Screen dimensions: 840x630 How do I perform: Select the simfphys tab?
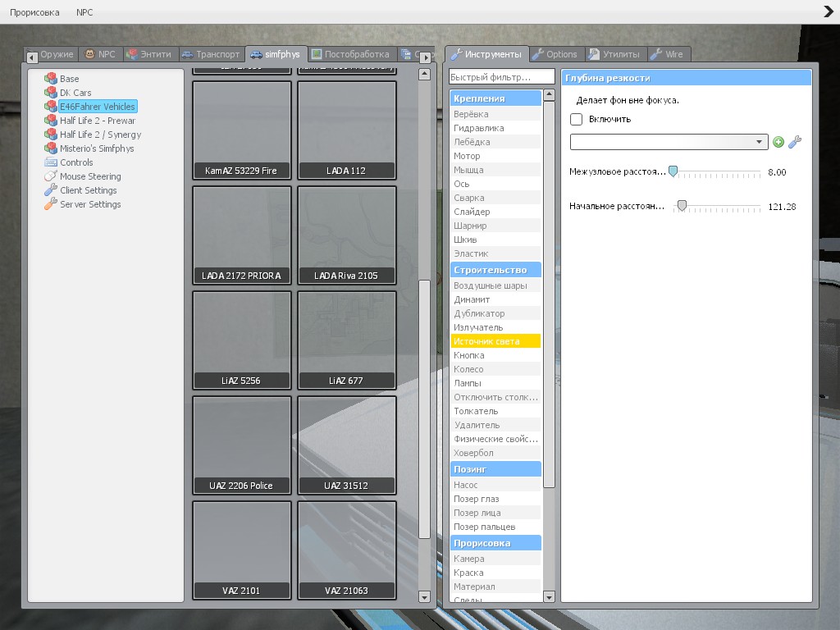pyautogui.click(x=276, y=54)
